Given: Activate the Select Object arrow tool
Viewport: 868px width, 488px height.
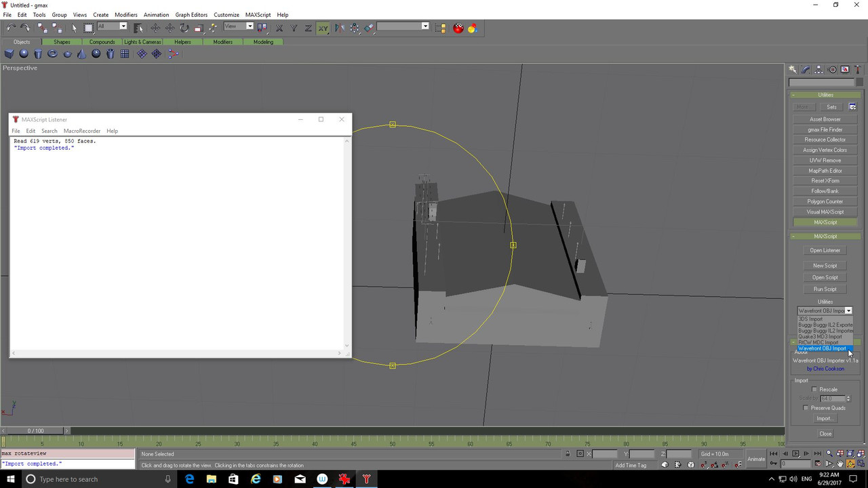Looking at the screenshot, I should (x=75, y=27).
